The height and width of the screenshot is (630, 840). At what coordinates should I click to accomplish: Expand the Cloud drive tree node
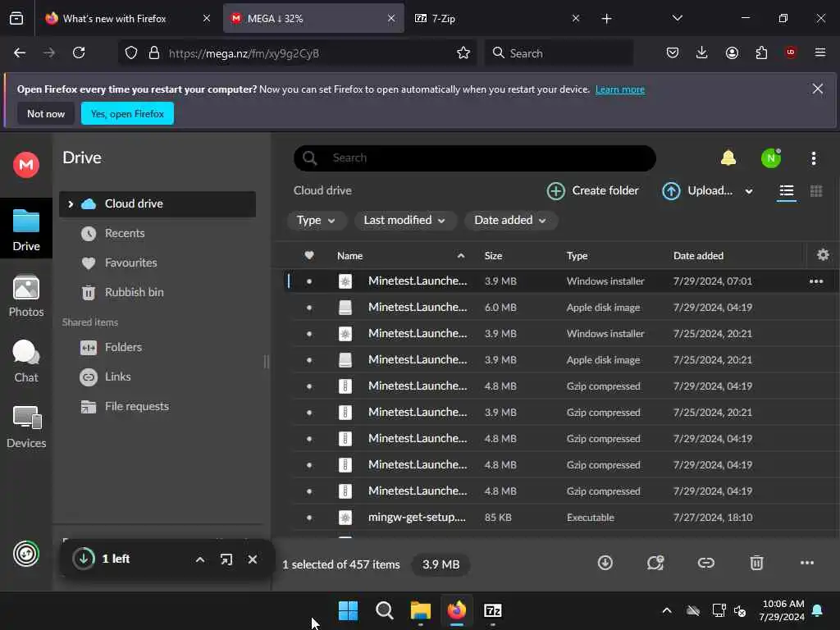click(71, 204)
